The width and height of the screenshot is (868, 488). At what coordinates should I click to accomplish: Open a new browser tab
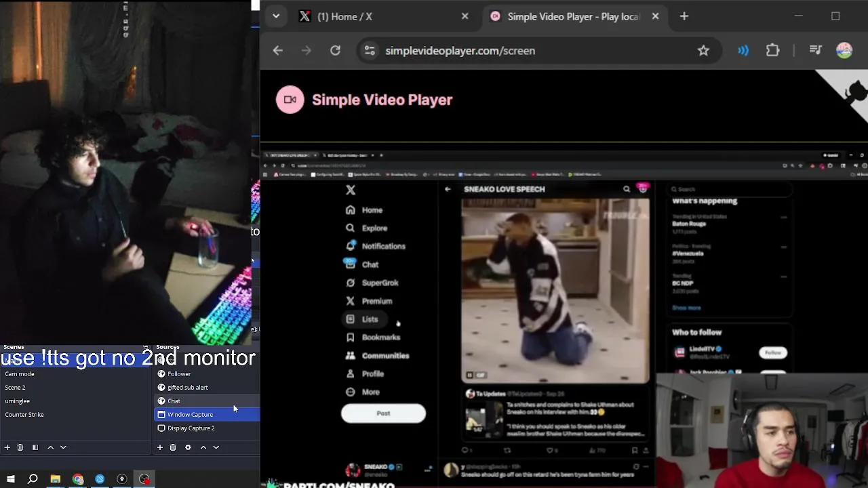[684, 16]
